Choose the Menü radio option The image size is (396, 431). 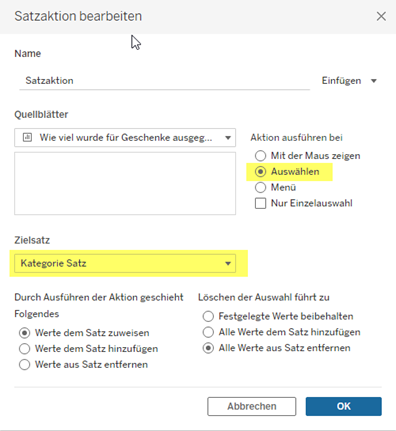[x=260, y=187]
